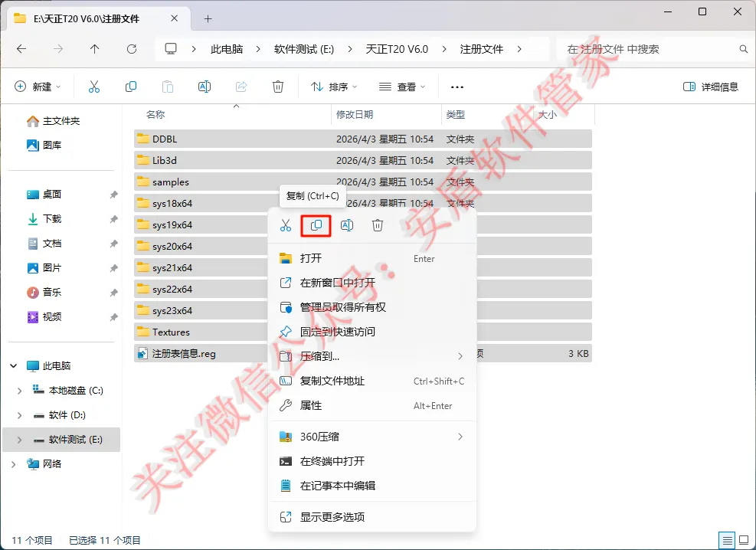The height and width of the screenshot is (550, 756).
Task: Click the search magnifier icon
Action: (744, 49)
